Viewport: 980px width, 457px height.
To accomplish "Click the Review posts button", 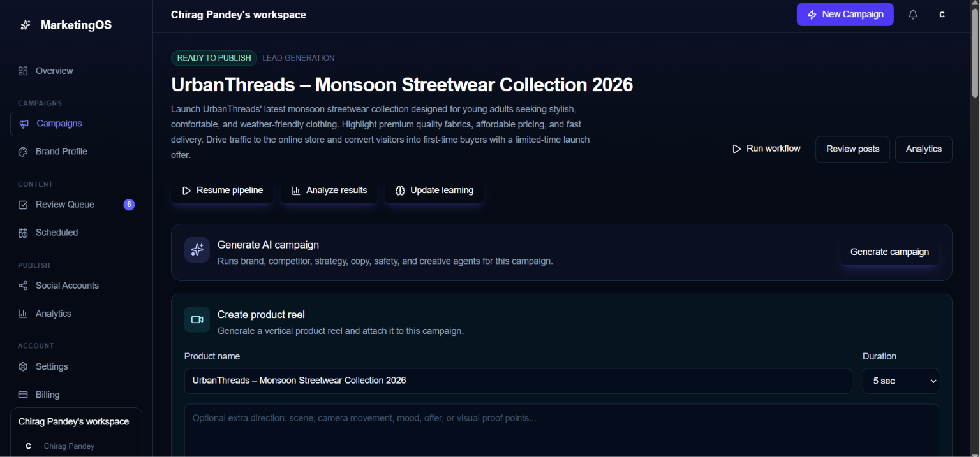I will [852, 149].
